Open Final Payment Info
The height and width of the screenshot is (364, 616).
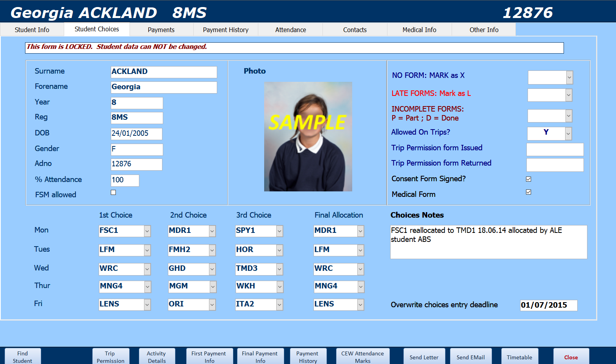(x=260, y=357)
